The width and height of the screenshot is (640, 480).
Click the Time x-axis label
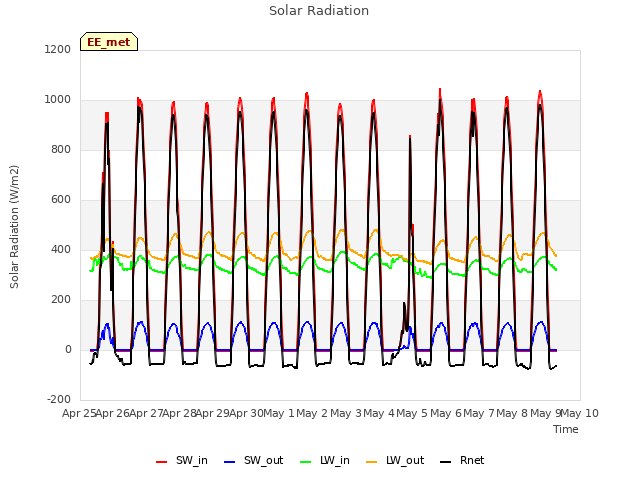coord(566,429)
